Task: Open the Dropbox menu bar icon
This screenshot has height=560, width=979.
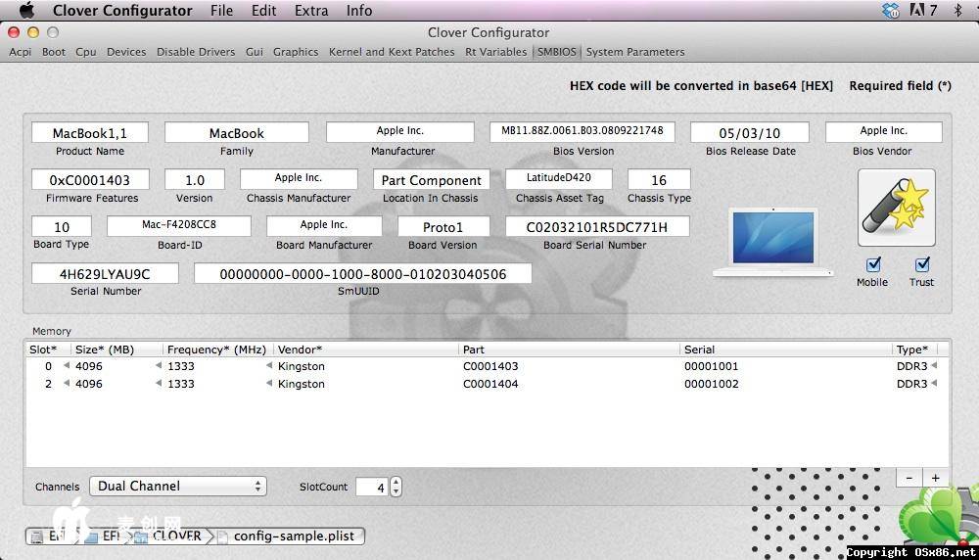Action: 890,11
